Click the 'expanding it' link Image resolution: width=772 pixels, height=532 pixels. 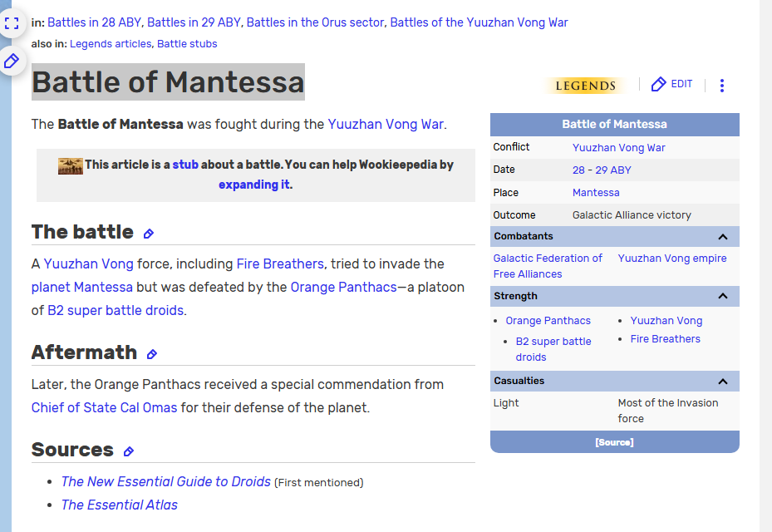[x=254, y=185]
